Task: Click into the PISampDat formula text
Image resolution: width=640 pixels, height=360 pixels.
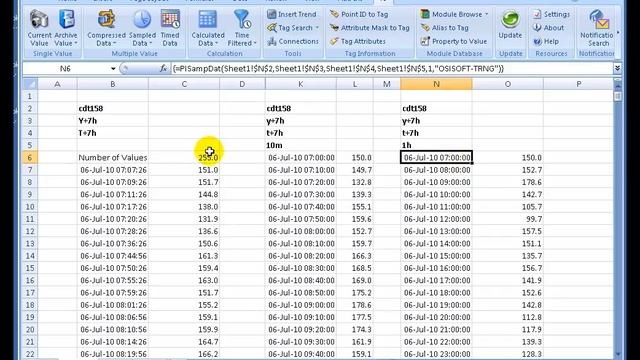Action: point(338,69)
